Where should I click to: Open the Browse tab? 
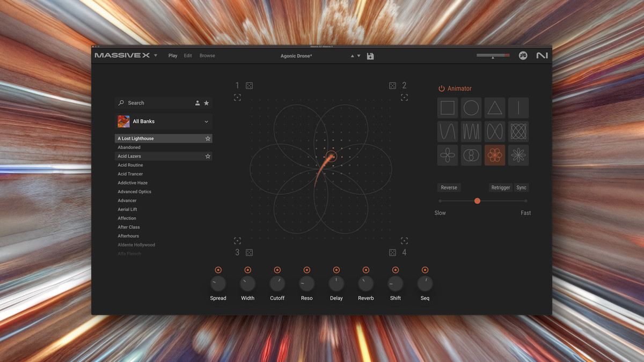207,56
